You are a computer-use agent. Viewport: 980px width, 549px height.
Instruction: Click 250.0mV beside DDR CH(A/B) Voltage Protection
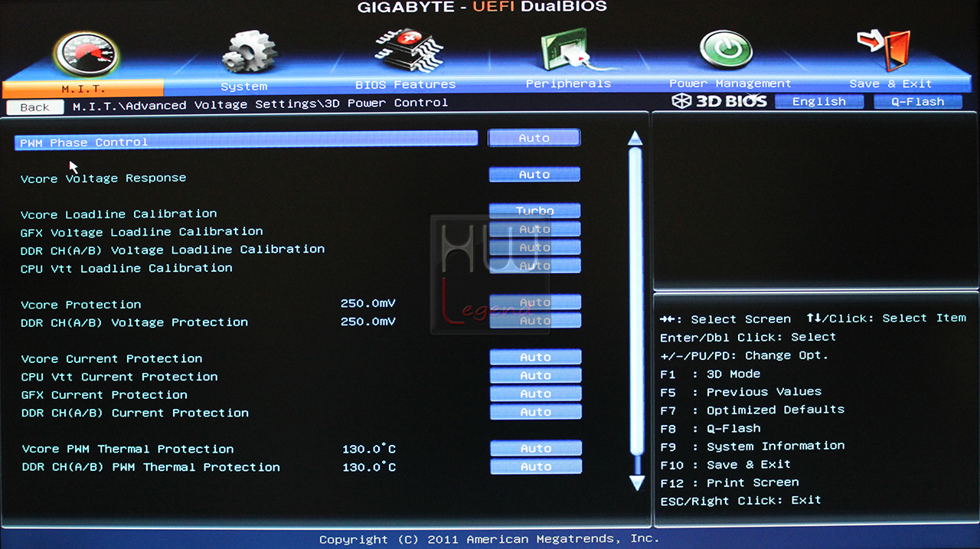[x=368, y=322]
